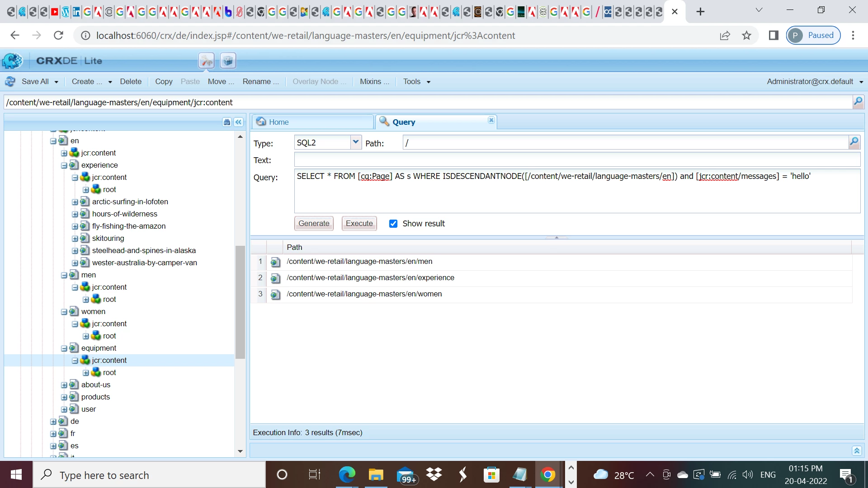Image resolution: width=868 pixels, height=488 pixels.
Task: Click the binoculars icon in tree panel
Action: pyautogui.click(x=227, y=122)
